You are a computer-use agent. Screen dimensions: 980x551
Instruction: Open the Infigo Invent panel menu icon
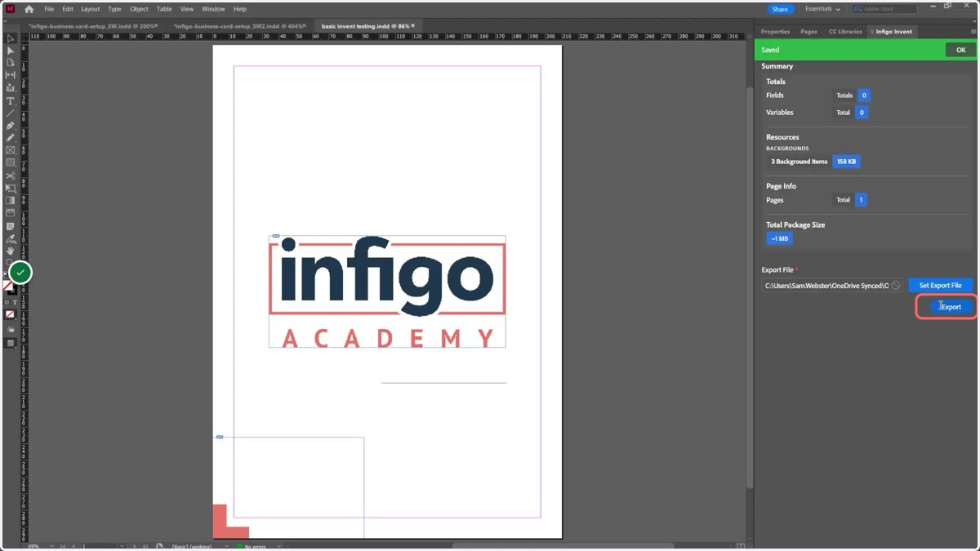[973, 32]
